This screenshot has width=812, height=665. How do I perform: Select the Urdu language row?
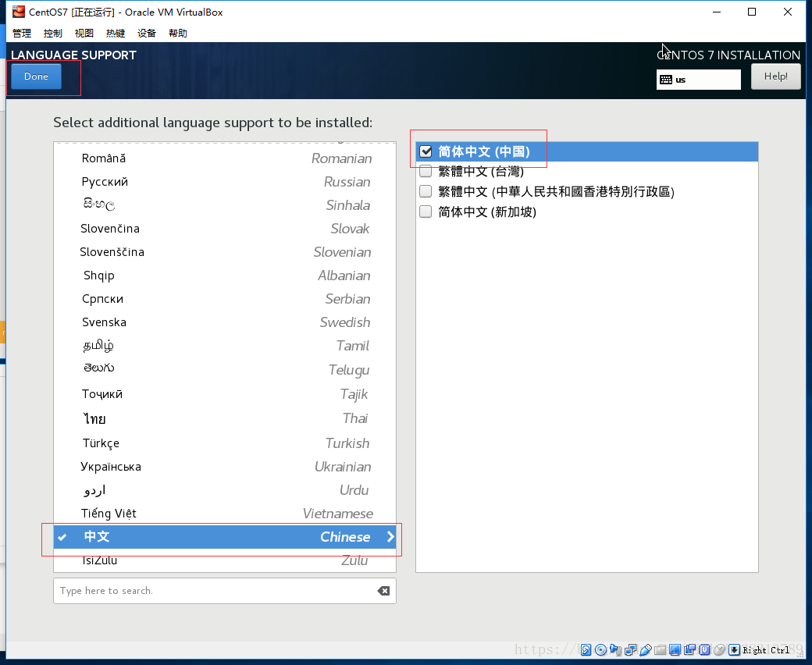coord(225,489)
